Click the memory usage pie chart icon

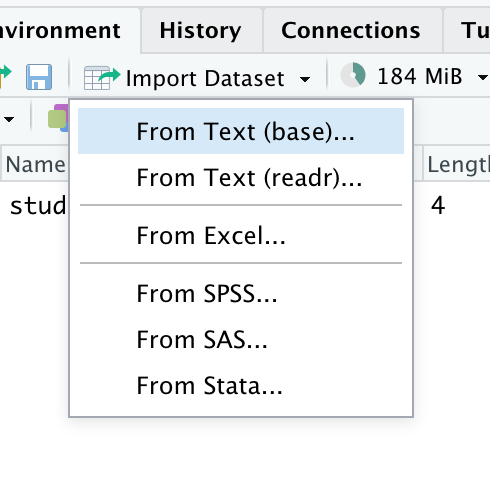[353, 75]
